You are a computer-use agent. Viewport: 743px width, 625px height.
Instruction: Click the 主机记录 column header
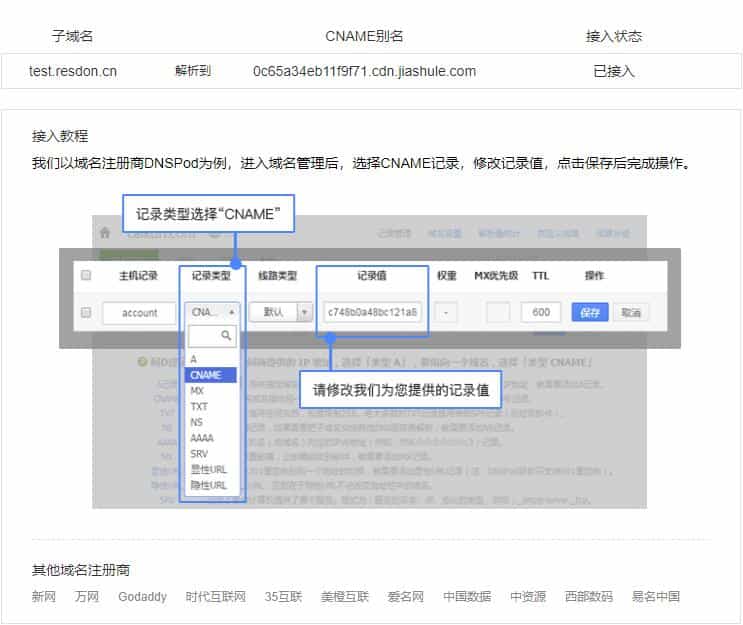point(138,275)
